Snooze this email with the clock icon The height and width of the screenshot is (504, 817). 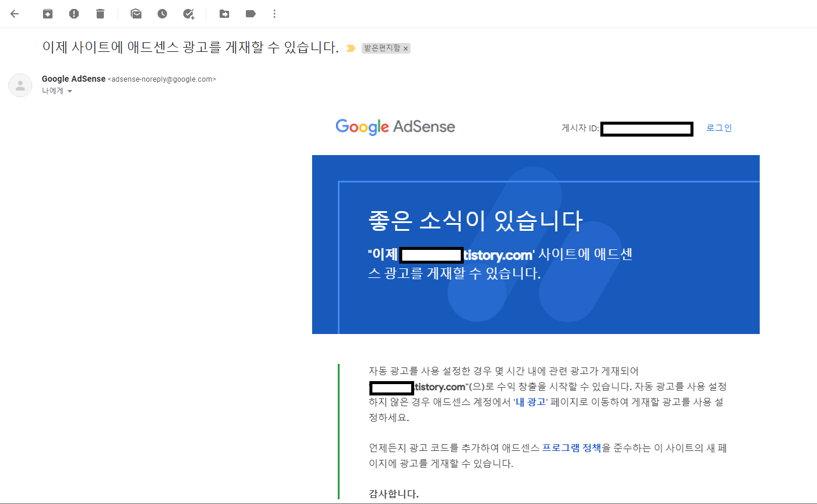pos(162,14)
